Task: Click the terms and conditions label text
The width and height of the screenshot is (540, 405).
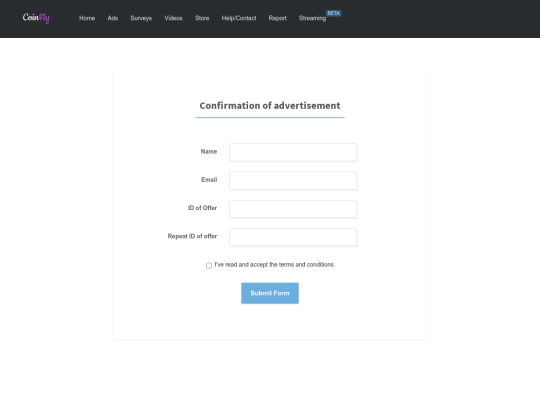Action: click(274, 265)
